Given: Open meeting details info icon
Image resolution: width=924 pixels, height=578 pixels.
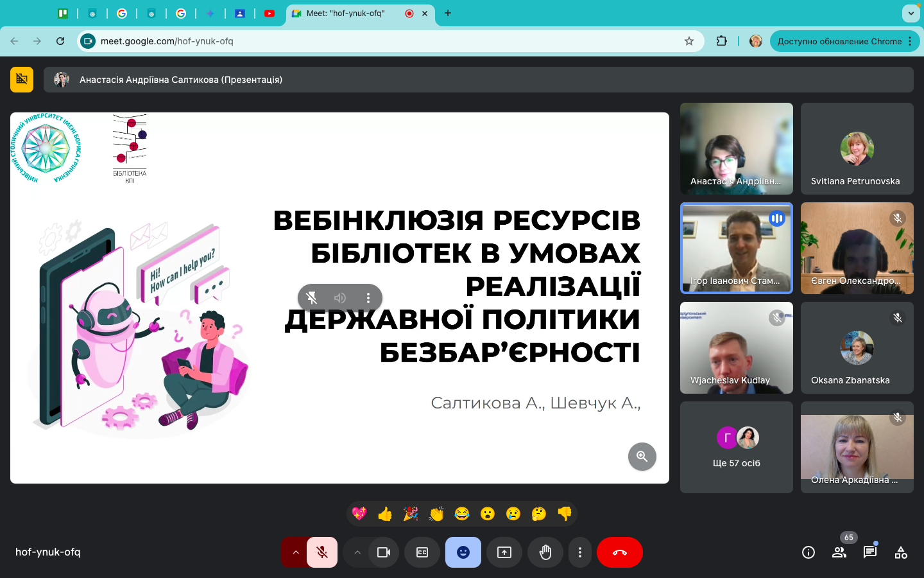Looking at the screenshot, I should [x=809, y=552].
